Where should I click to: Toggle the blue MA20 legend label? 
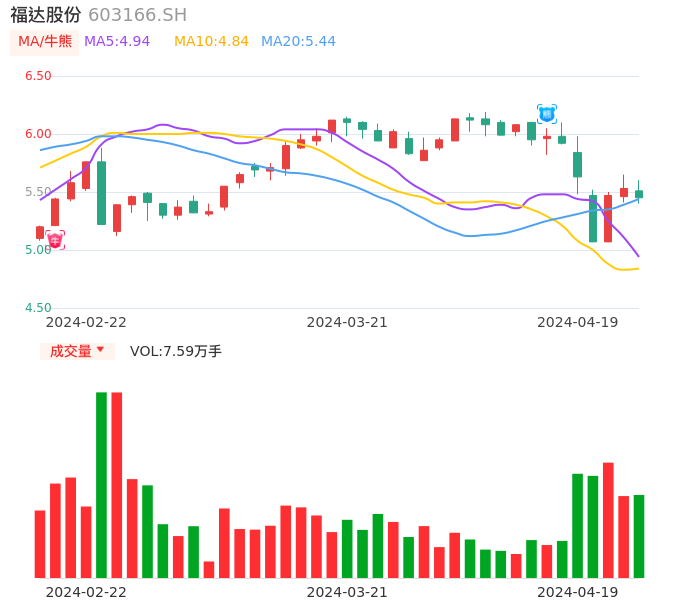click(298, 42)
